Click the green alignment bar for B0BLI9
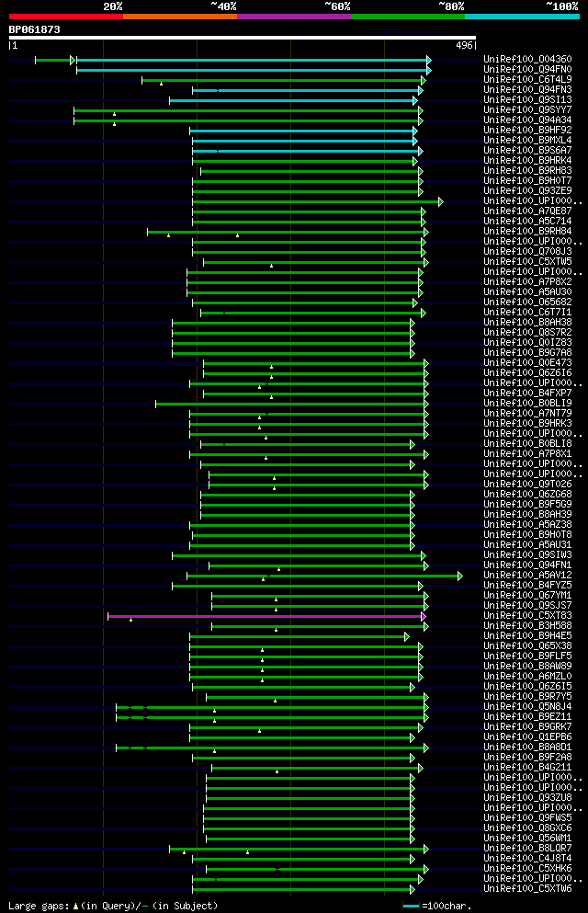588x913 pixels. coord(292,405)
